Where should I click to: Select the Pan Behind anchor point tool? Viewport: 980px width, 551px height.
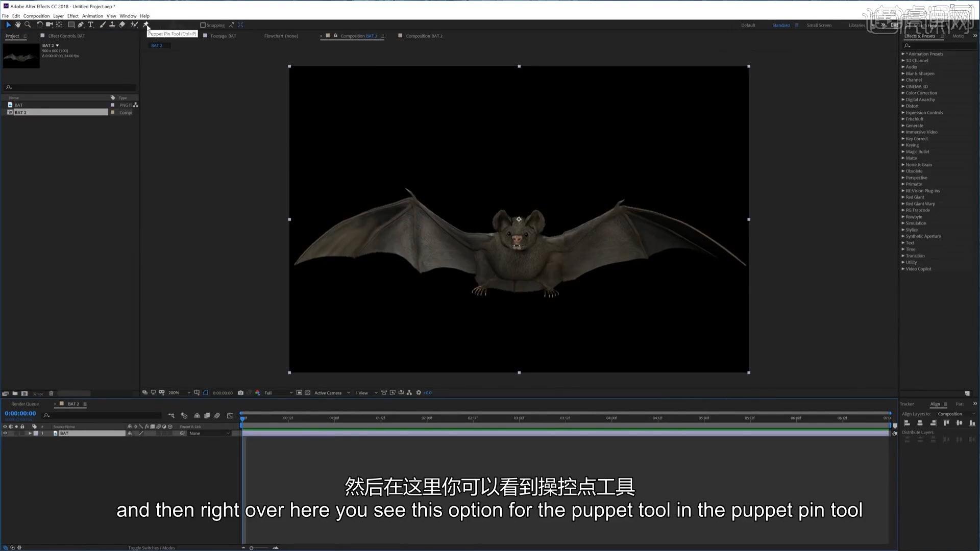click(x=59, y=24)
